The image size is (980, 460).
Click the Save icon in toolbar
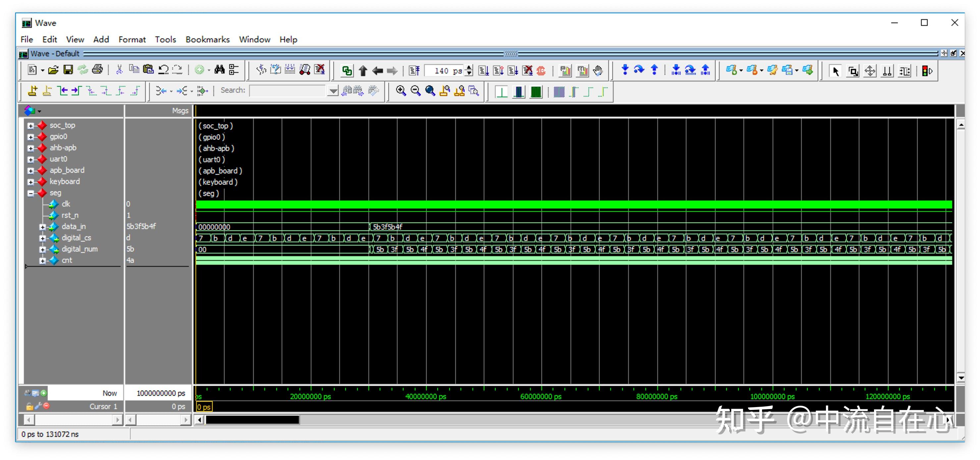coord(68,69)
